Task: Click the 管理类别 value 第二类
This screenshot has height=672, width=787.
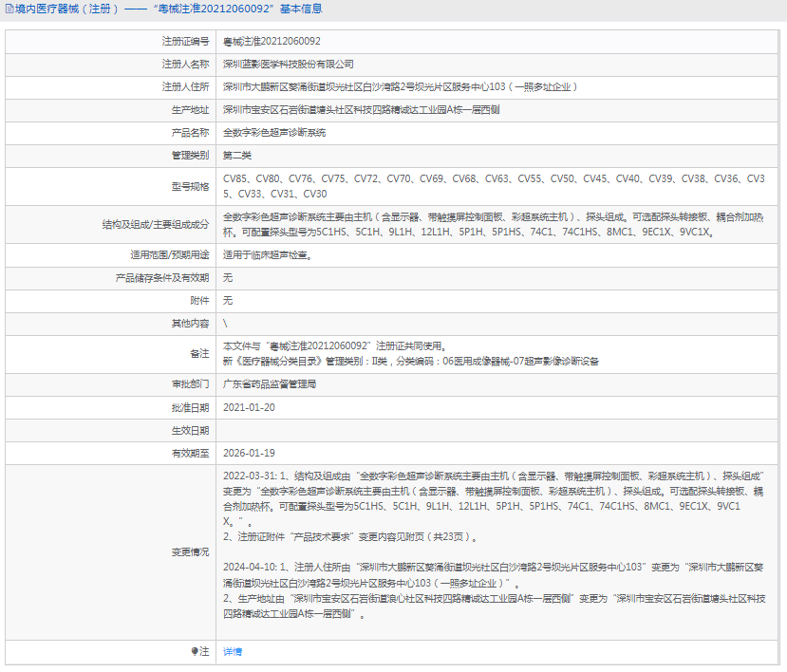Action: pyautogui.click(x=237, y=156)
